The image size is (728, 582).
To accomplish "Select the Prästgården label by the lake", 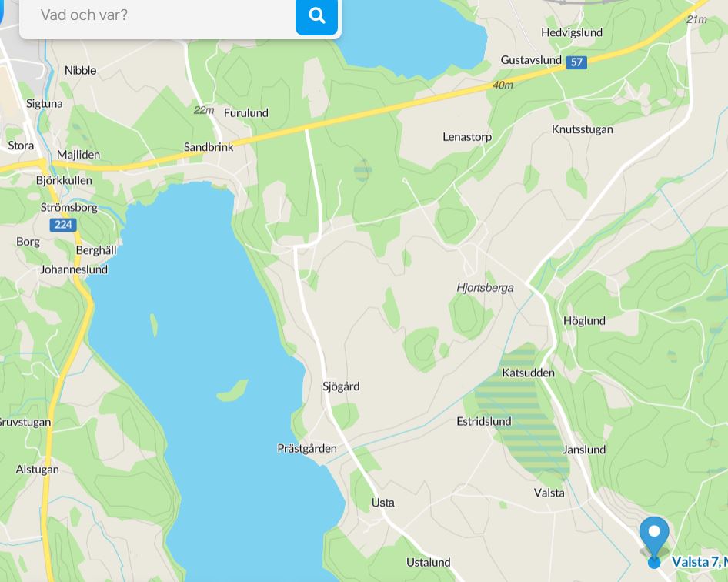I will (x=307, y=449).
